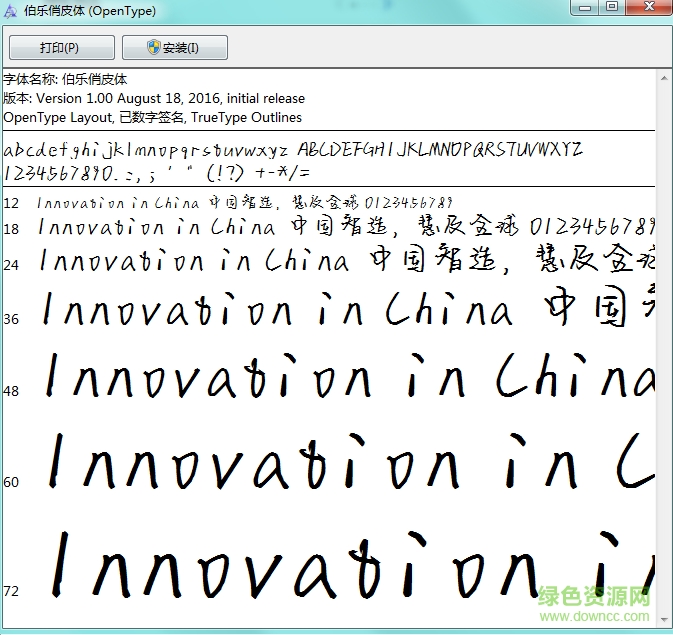This screenshot has height=635, width=673.
Task: Click the size 18 sample text line
Action: 346,226
